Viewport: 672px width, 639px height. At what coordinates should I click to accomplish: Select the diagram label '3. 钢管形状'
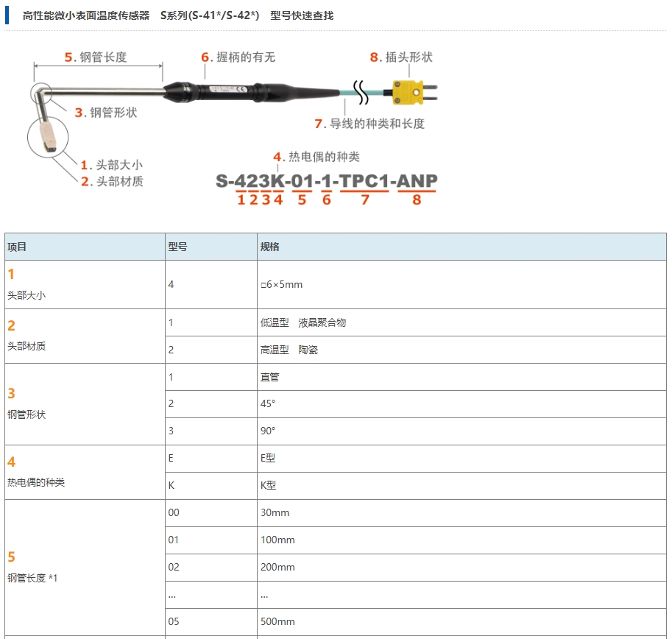click(106, 113)
